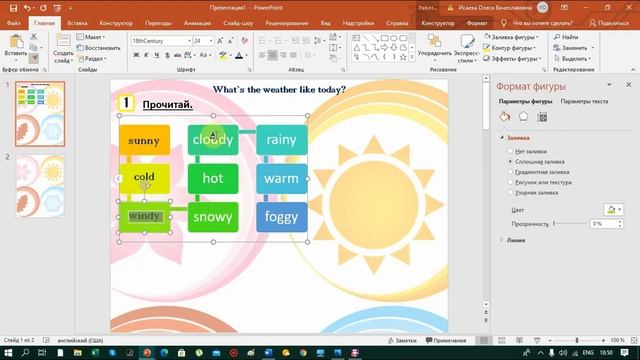Open Экспресс-стили quick styles dropdown

pyautogui.click(x=467, y=49)
